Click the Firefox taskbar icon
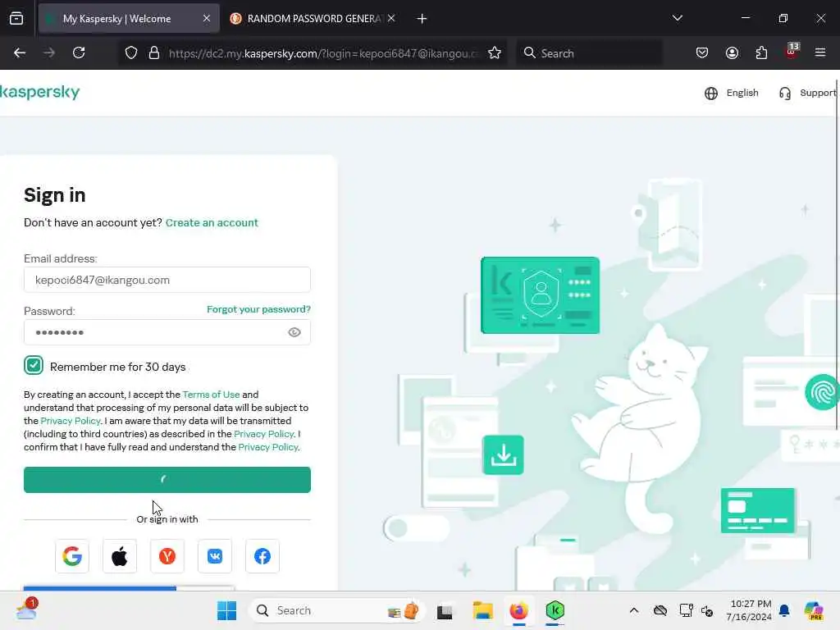The image size is (840, 630). tap(518, 610)
